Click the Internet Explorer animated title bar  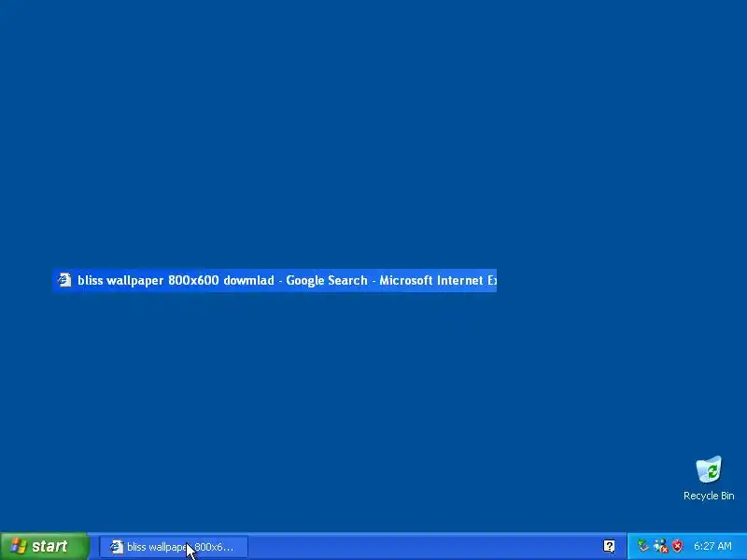coord(275,280)
